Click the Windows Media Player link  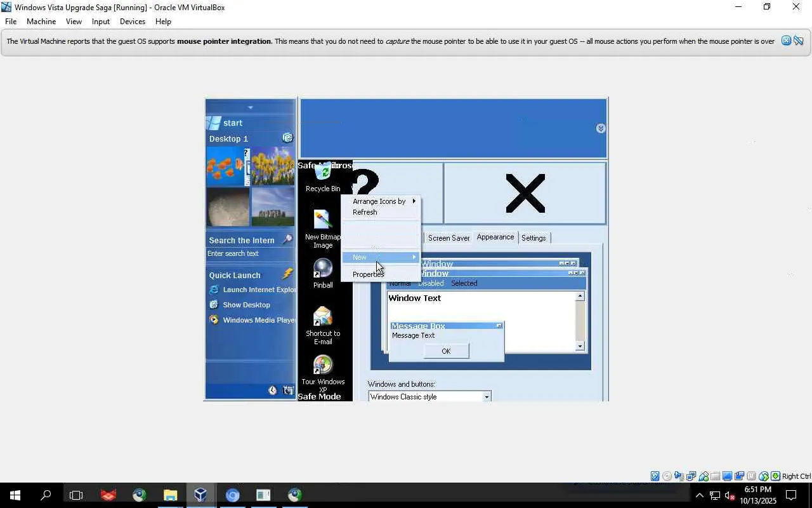[x=259, y=320]
